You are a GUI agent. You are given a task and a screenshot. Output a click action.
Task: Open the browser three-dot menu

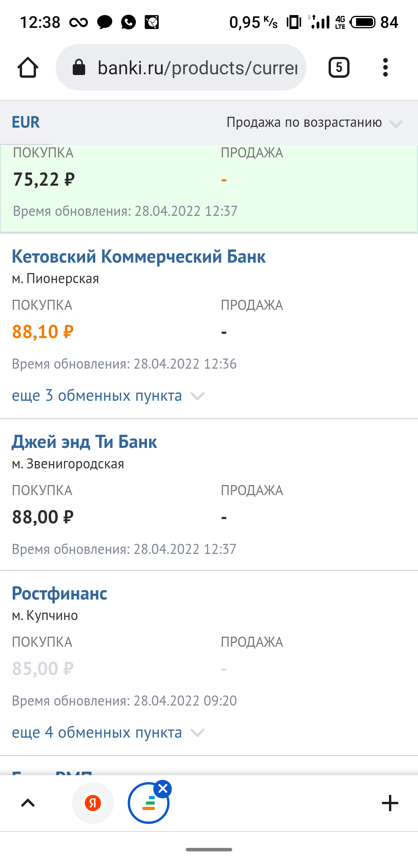coord(385,68)
